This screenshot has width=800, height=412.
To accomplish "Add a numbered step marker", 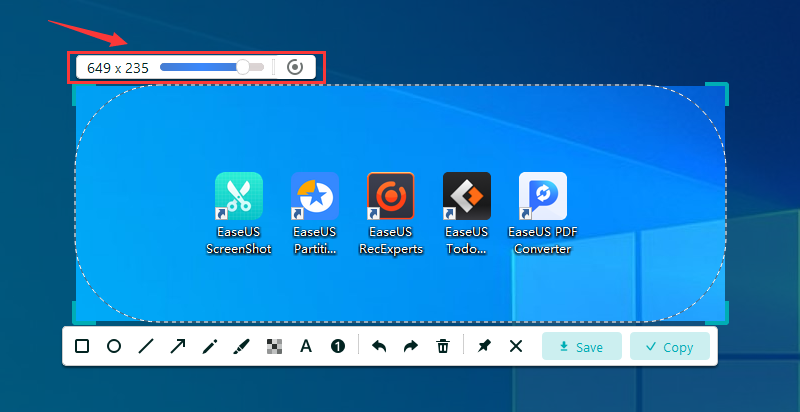I will (x=338, y=347).
